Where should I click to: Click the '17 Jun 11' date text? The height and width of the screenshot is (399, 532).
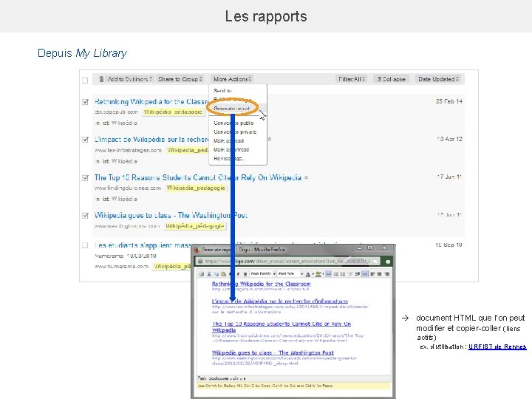449,177
